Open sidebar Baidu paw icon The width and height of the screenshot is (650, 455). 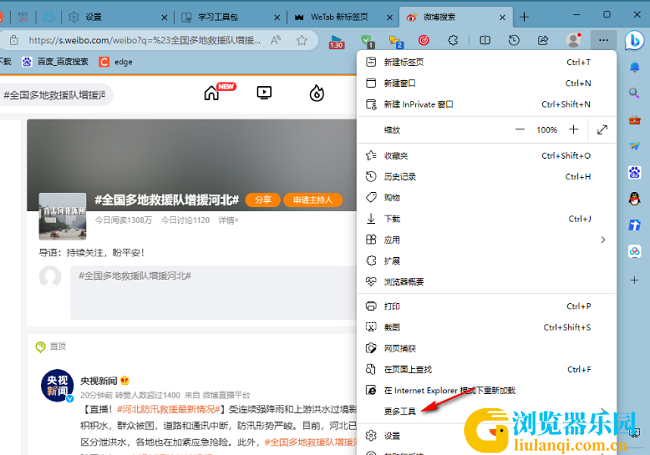tap(634, 172)
